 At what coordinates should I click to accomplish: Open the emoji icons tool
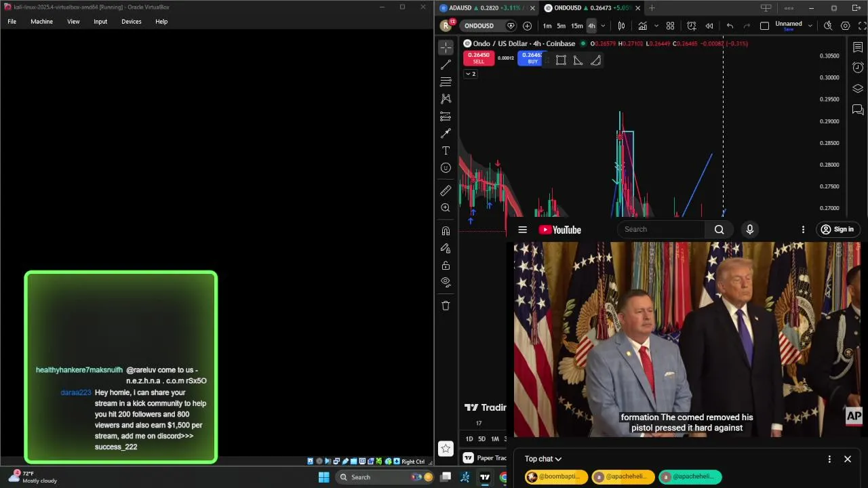click(446, 168)
